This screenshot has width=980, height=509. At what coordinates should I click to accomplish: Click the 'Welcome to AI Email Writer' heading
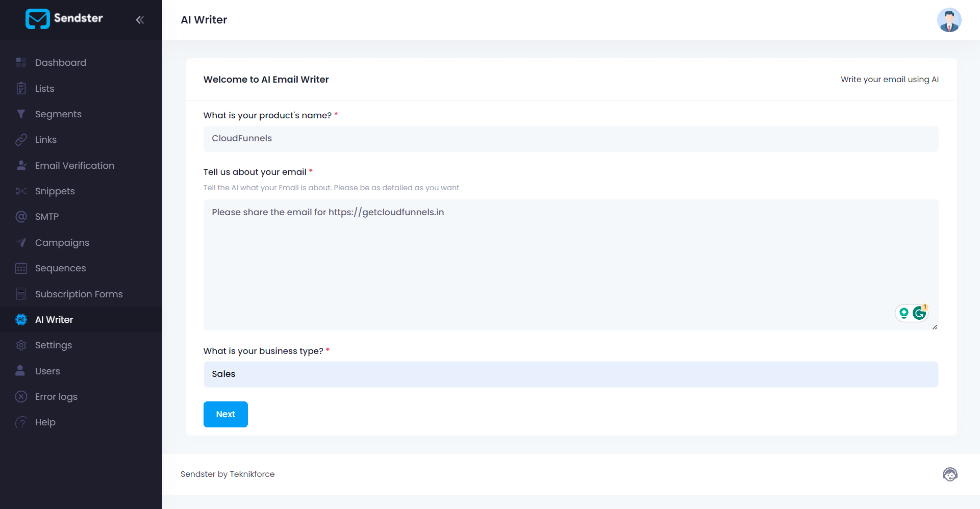[266, 80]
